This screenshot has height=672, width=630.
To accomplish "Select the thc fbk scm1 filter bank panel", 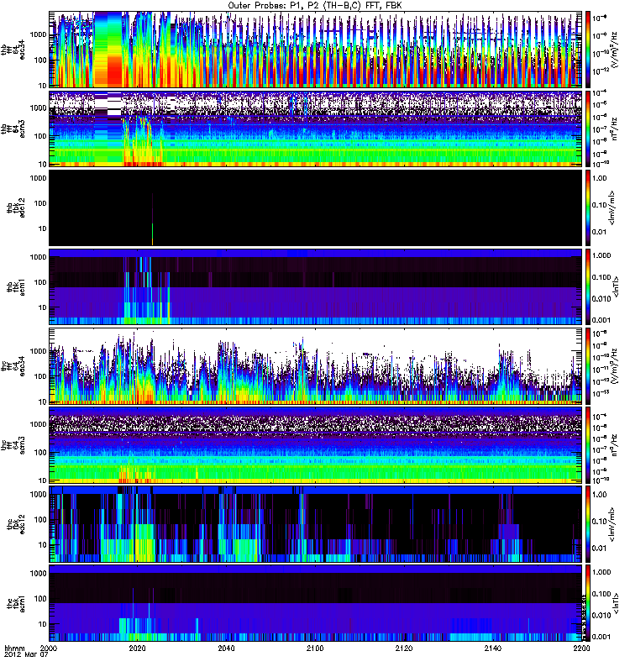I will point(316,603).
